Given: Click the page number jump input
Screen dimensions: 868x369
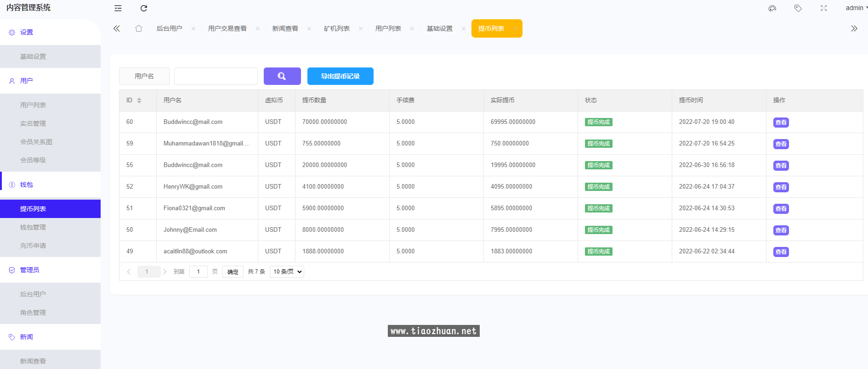Looking at the screenshot, I should 199,272.
